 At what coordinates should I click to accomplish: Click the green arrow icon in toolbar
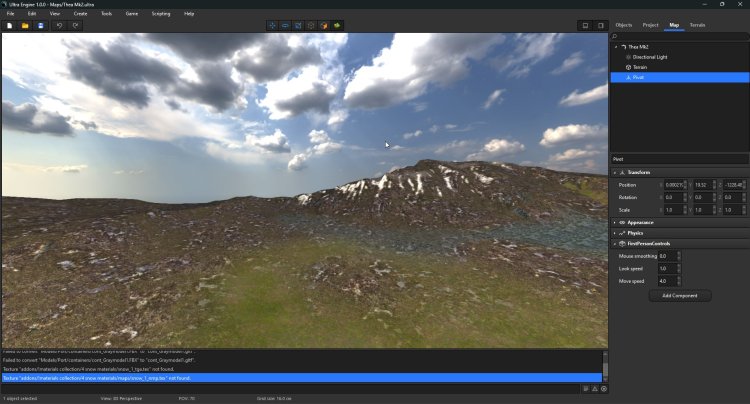coord(337,25)
